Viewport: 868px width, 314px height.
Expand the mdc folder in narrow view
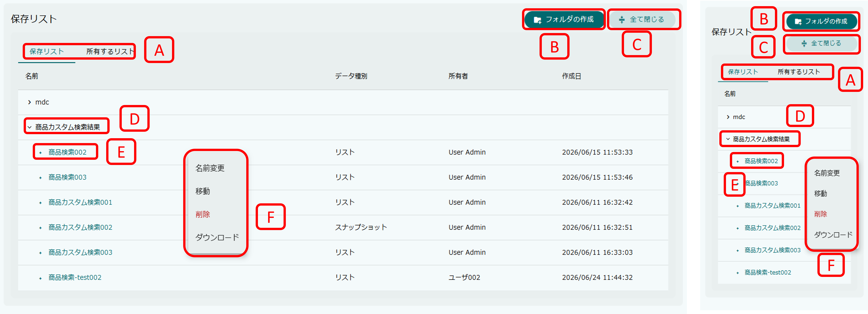[x=728, y=117]
